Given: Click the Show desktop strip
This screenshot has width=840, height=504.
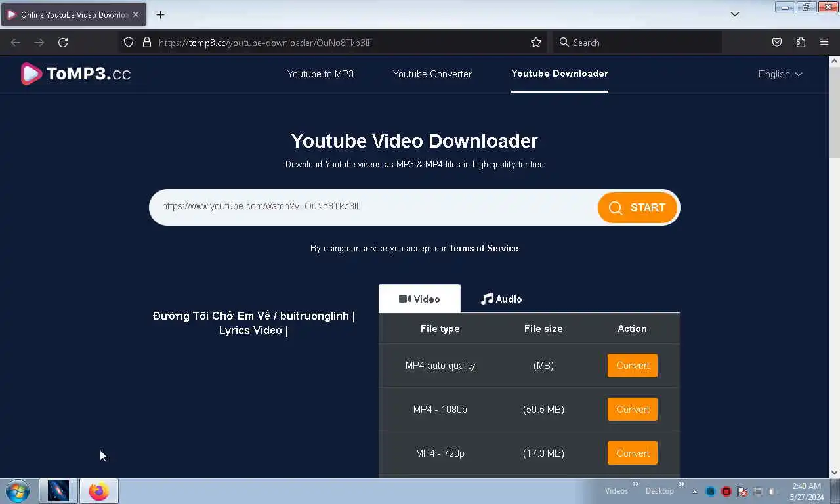Looking at the screenshot, I should point(835,491).
